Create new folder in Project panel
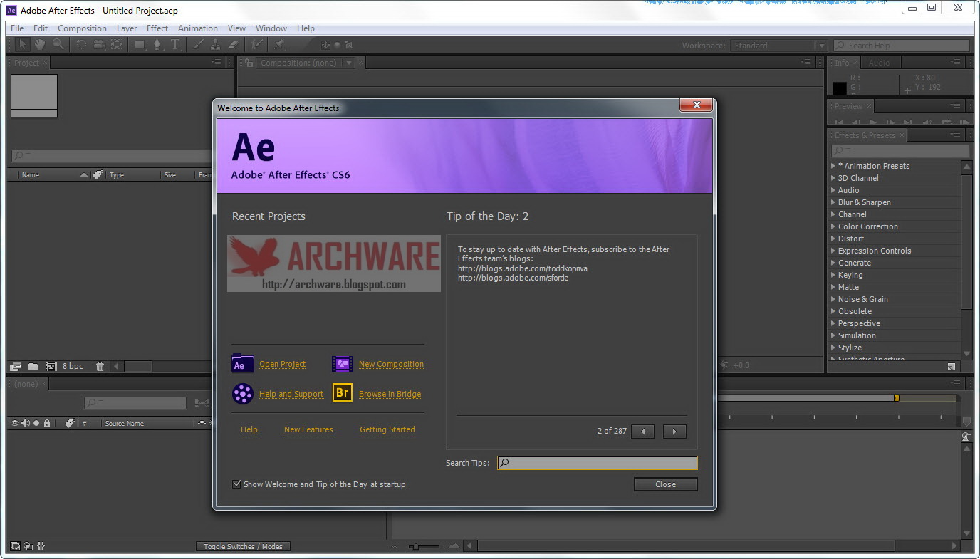 [33, 367]
